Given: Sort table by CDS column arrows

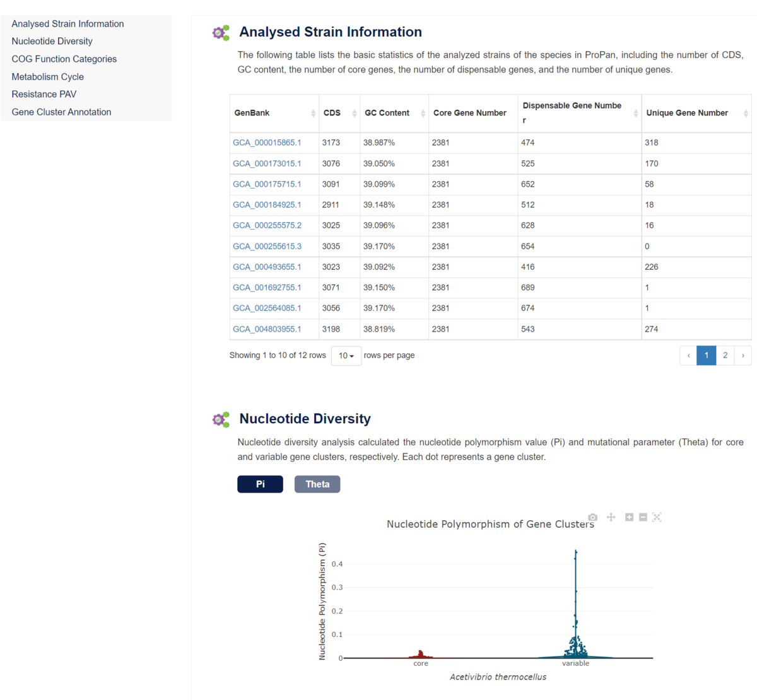Looking at the screenshot, I should click(x=354, y=113).
